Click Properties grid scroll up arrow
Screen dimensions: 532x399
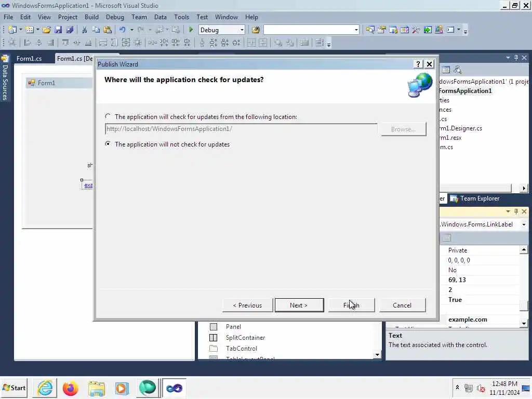click(524, 250)
